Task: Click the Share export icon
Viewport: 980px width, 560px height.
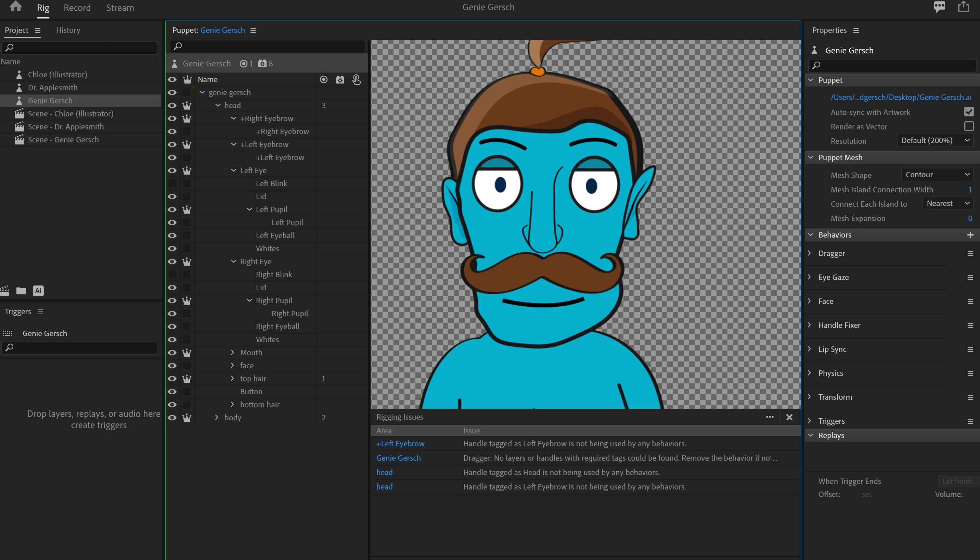Action: pos(963,7)
